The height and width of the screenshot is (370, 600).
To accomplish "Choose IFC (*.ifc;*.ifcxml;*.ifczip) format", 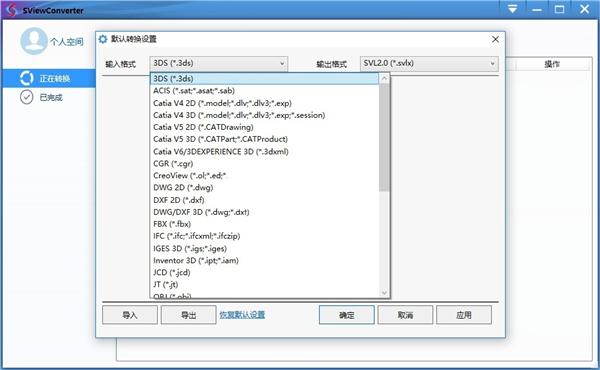I will (264, 236).
